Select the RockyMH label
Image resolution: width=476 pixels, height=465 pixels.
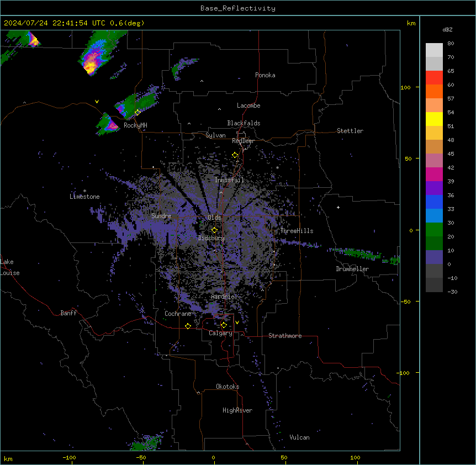(135, 125)
